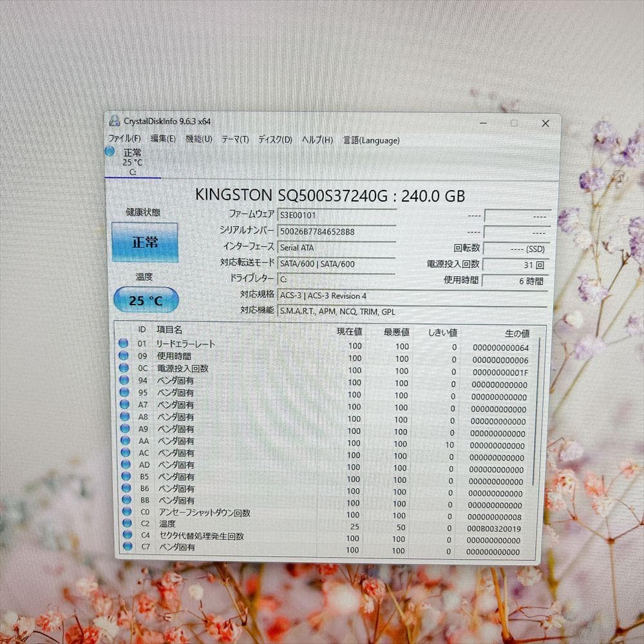Open the 言語(Language) menu

click(x=372, y=140)
